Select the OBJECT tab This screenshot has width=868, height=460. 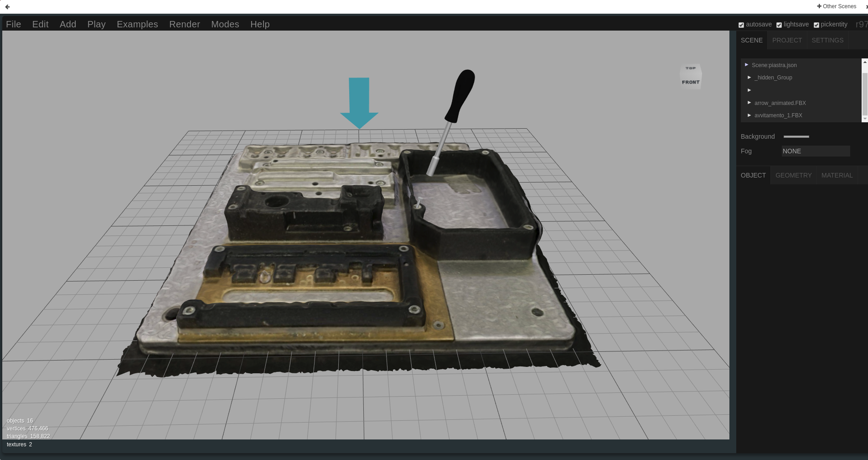click(753, 175)
